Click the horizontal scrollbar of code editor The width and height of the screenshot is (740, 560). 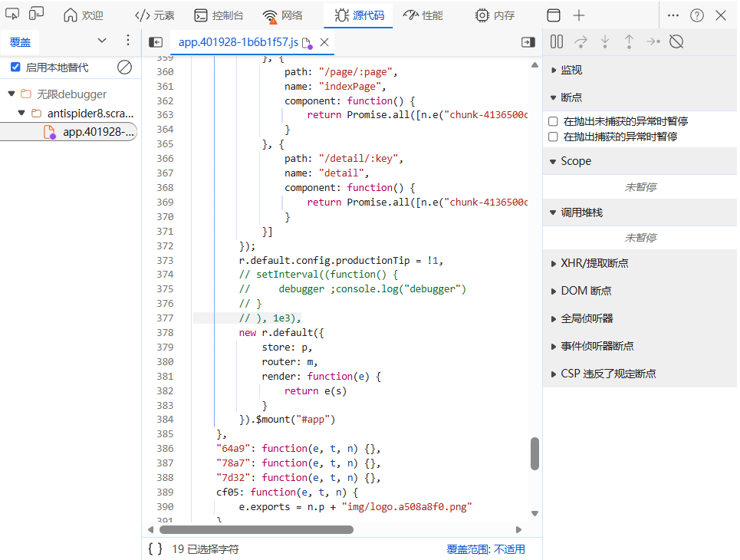point(256,529)
